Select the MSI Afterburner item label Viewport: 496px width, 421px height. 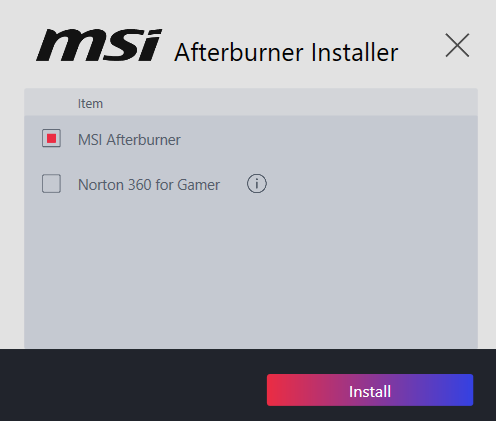(129, 140)
